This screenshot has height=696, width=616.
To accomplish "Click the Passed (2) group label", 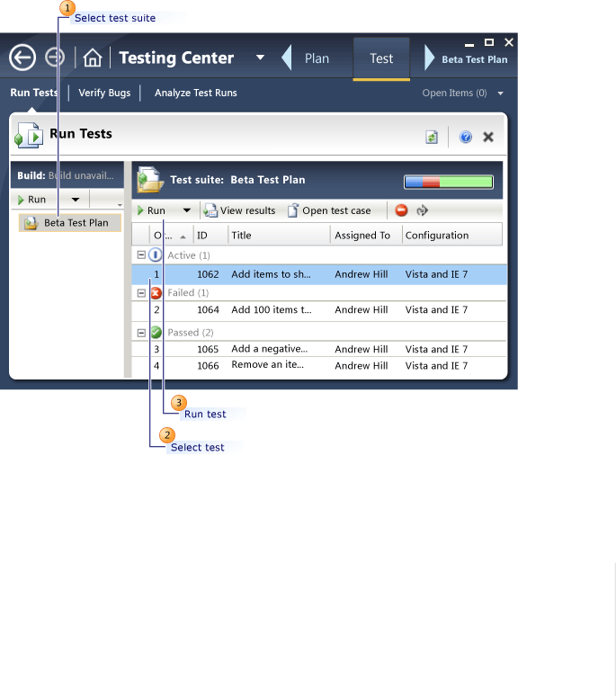I will (191, 333).
